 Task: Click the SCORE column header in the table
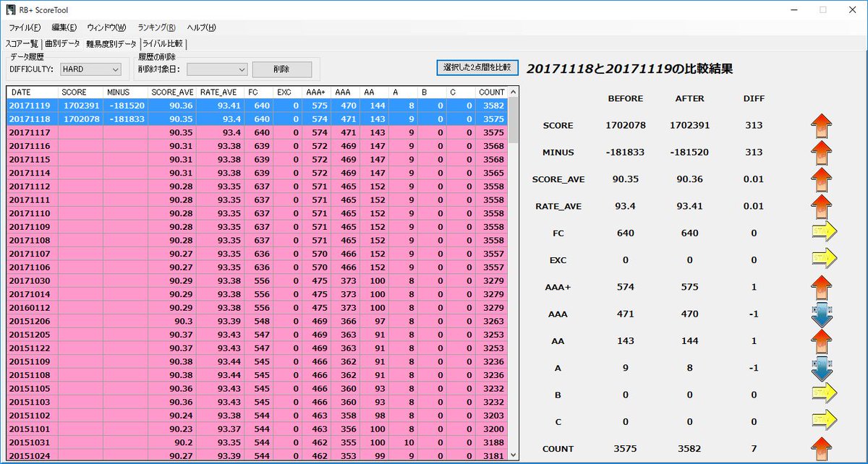[x=80, y=93]
